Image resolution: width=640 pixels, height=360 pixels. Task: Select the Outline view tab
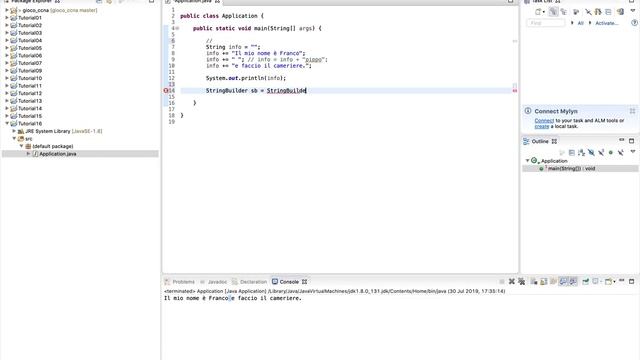(540, 141)
